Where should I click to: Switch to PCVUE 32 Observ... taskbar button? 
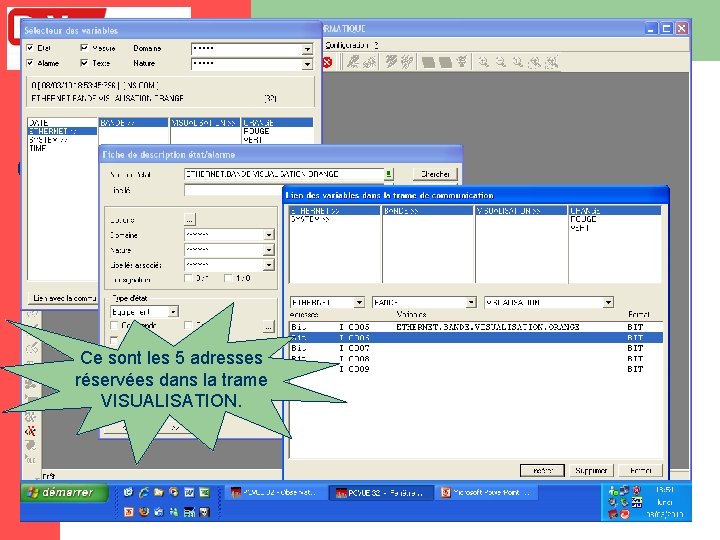[274, 493]
